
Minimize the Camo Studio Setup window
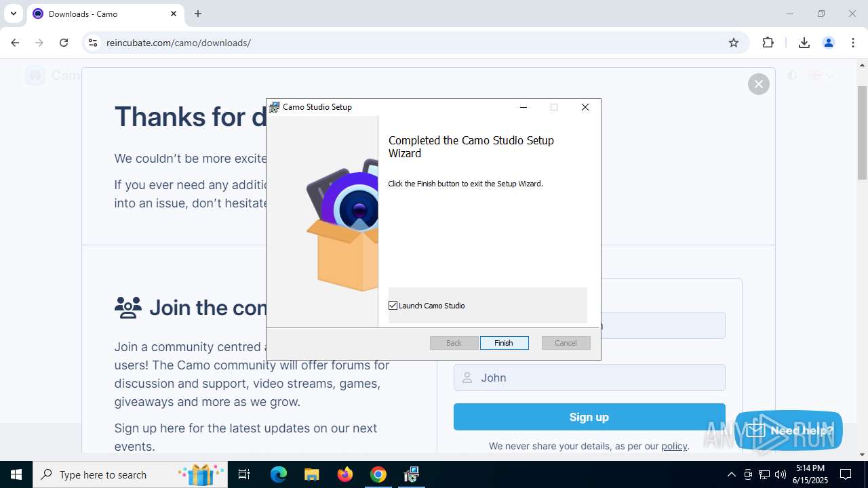tap(524, 107)
